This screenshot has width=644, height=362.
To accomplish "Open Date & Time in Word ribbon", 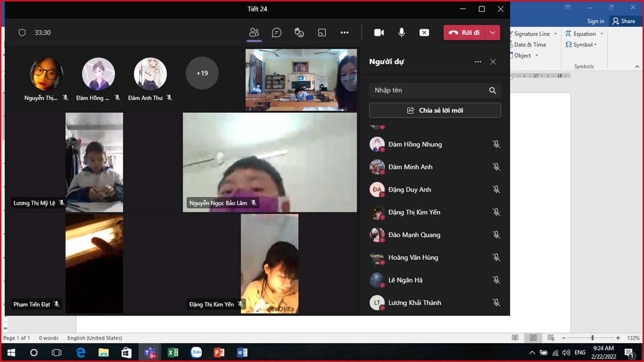I will (x=529, y=45).
